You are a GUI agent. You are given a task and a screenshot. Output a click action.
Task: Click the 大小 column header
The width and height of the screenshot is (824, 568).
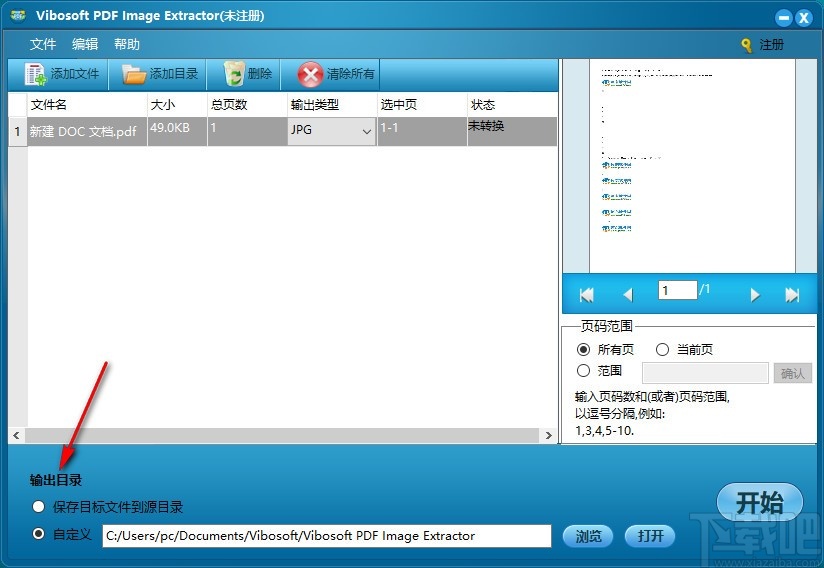(177, 105)
